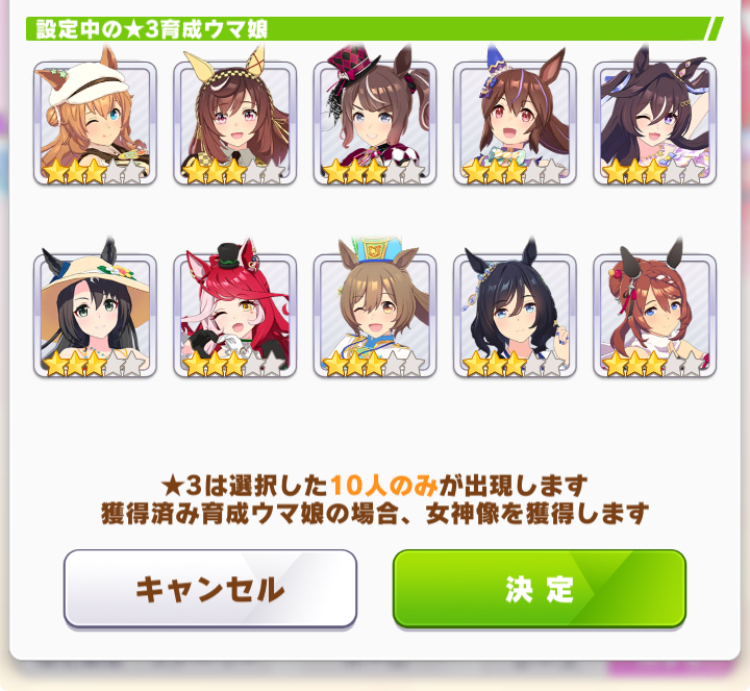Click the 女神像を獲得します notice line
Screen dimensions: 750x691
pyautogui.click(x=537, y=514)
